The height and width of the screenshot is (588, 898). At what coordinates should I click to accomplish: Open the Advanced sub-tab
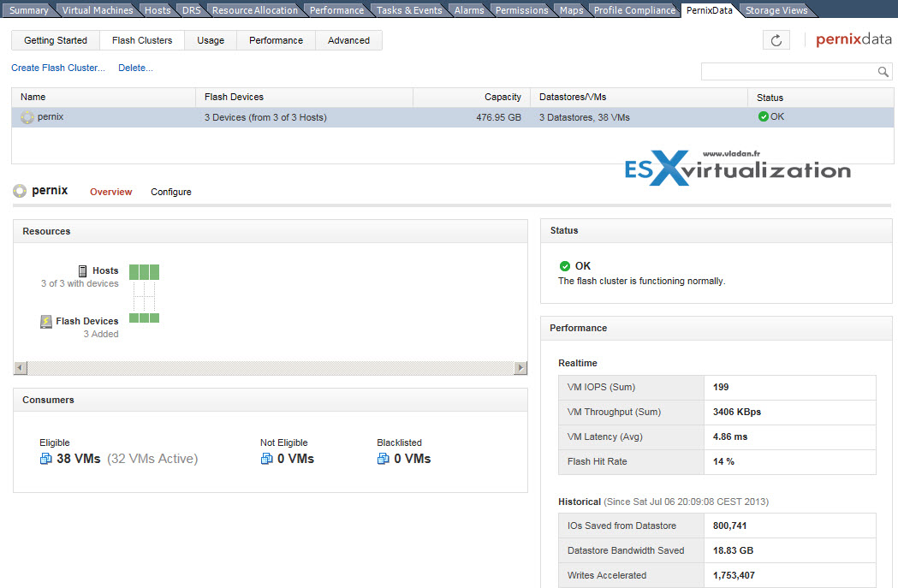coord(348,40)
